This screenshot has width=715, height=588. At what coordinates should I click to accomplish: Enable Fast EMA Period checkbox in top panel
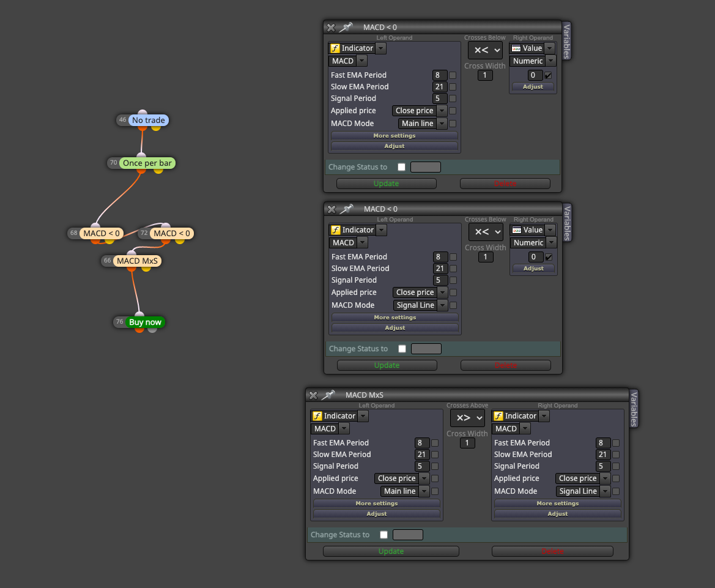click(453, 75)
